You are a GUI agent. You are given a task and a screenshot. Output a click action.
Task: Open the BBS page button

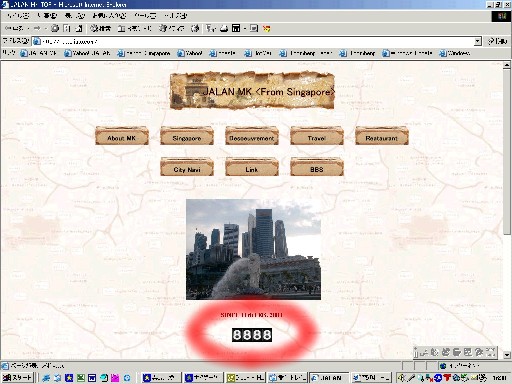[317, 167]
